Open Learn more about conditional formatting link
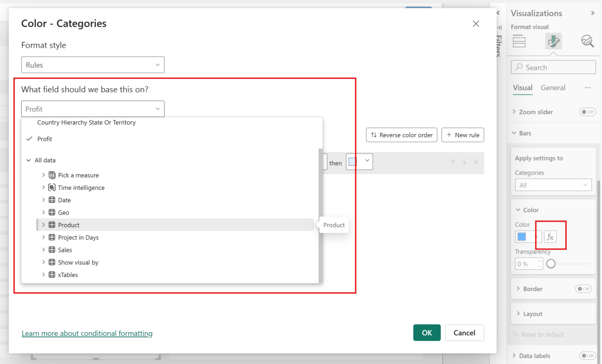This screenshot has height=364, width=602. [87, 333]
